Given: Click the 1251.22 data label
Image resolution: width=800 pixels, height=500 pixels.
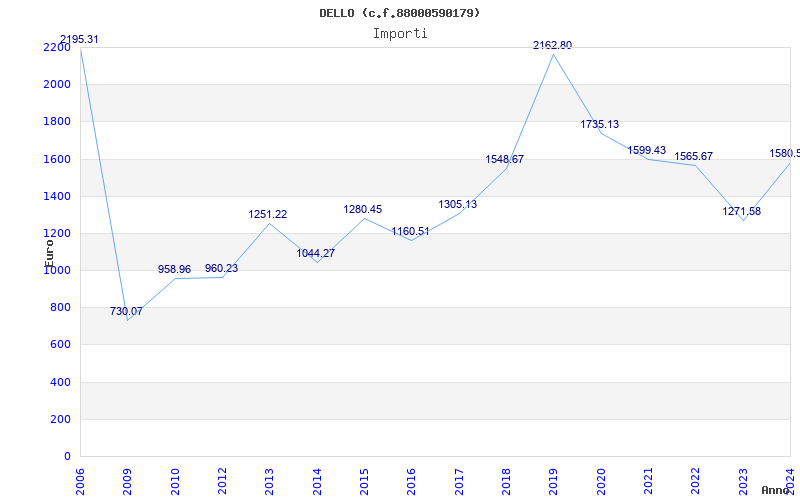Looking at the screenshot, I should (268, 214).
